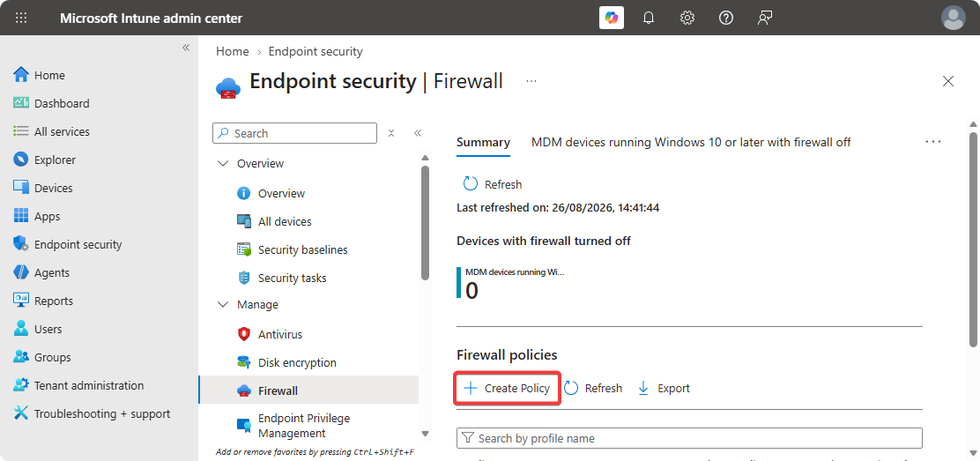Collapse the blade resource menu
Viewport: 980px width, 461px height.
418,133
